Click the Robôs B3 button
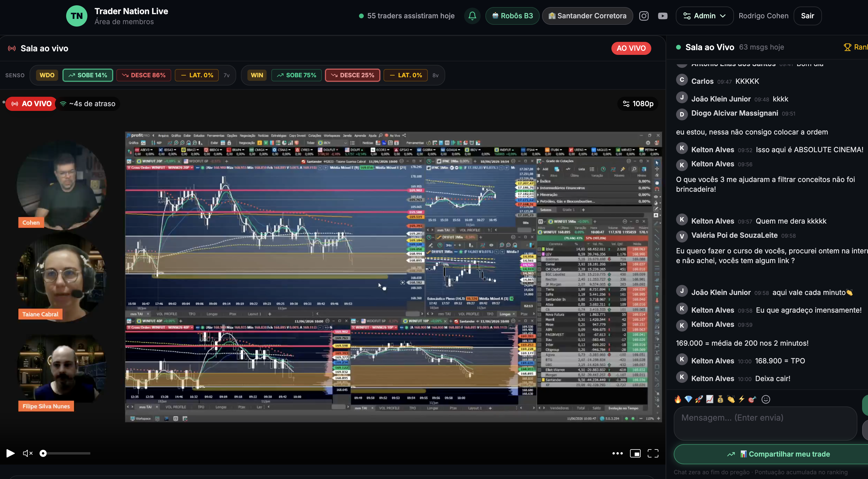The width and height of the screenshot is (868, 479). pos(512,16)
